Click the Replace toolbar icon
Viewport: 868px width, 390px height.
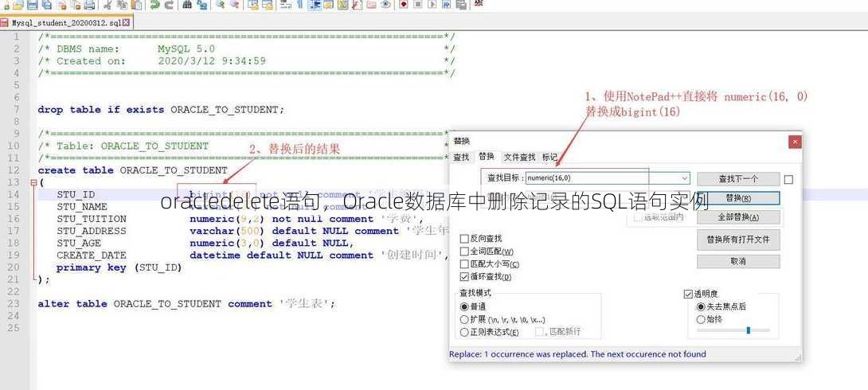(202, 5)
